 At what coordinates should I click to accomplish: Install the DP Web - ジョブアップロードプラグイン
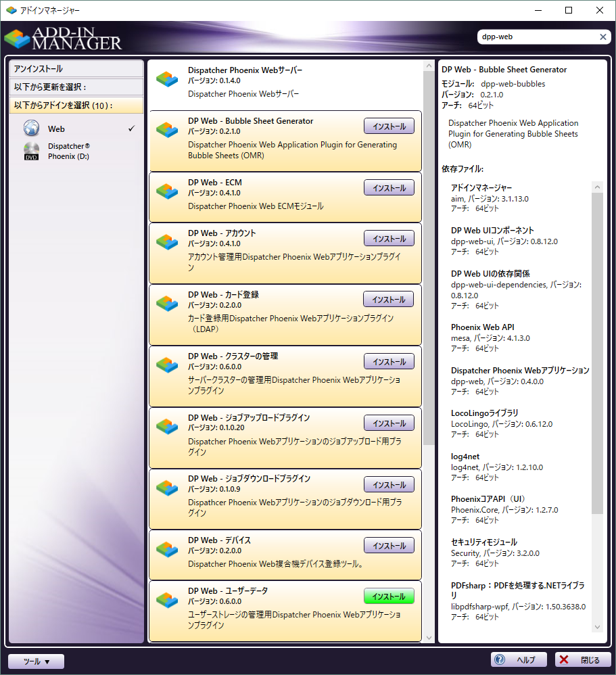tap(389, 423)
